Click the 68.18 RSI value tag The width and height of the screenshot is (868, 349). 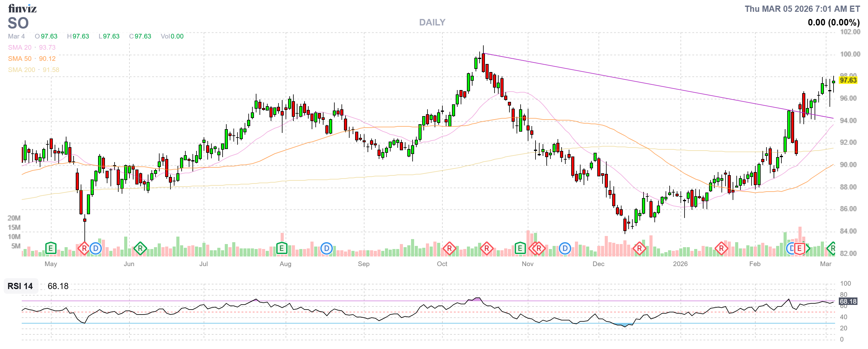click(x=848, y=301)
